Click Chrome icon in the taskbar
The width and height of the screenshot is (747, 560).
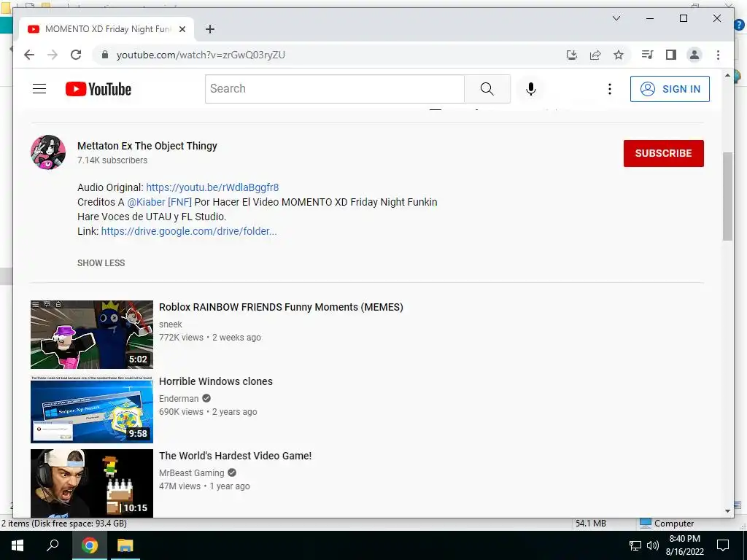point(89,545)
